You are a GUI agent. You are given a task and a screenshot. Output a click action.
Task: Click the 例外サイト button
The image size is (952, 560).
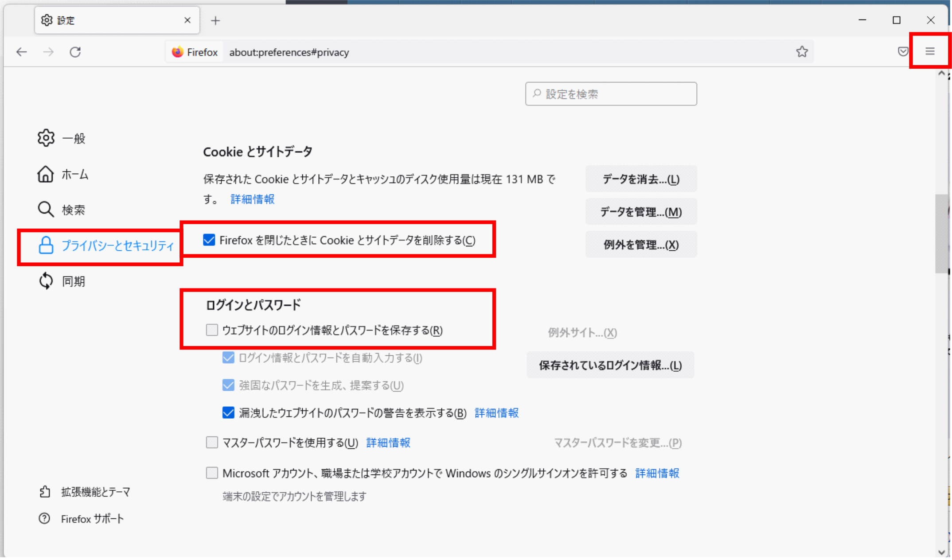point(582,332)
